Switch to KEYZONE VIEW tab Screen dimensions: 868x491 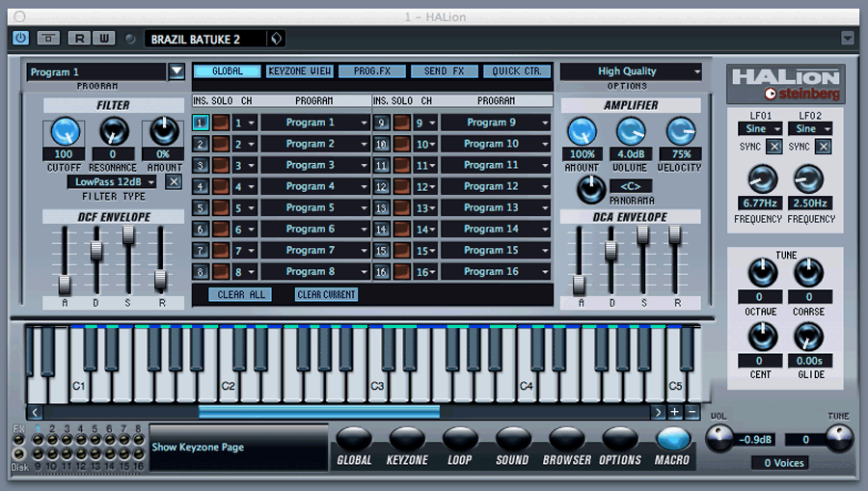300,71
